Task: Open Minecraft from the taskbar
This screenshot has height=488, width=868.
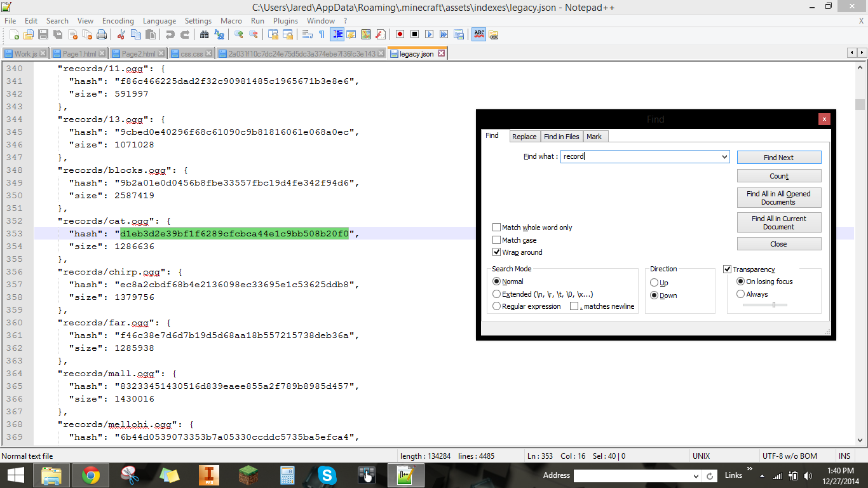Action: click(248, 475)
